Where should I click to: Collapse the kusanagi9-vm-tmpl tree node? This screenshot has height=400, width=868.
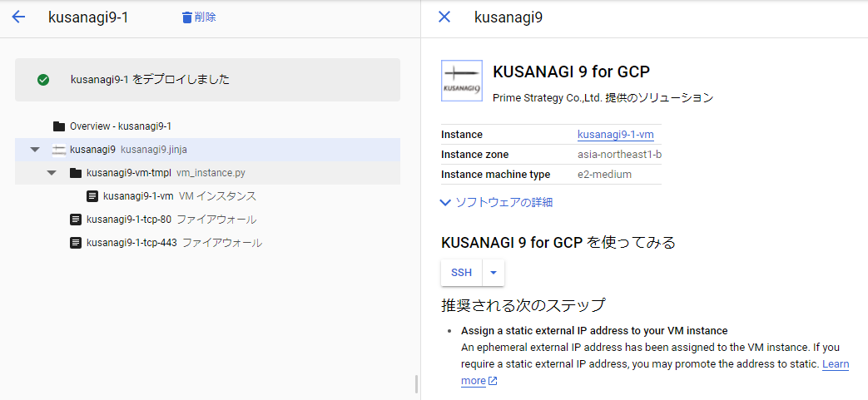pos(52,173)
